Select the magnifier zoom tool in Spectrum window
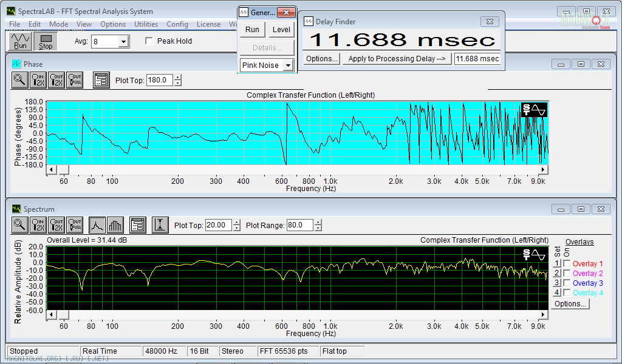The height and width of the screenshot is (364, 622). click(x=19, y=225)
